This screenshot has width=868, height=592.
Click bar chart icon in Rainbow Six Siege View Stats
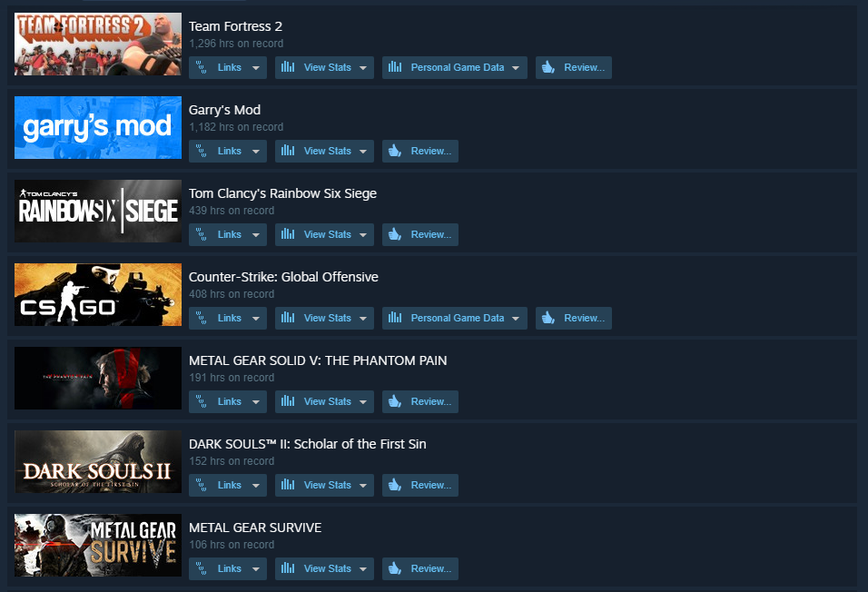288,234
